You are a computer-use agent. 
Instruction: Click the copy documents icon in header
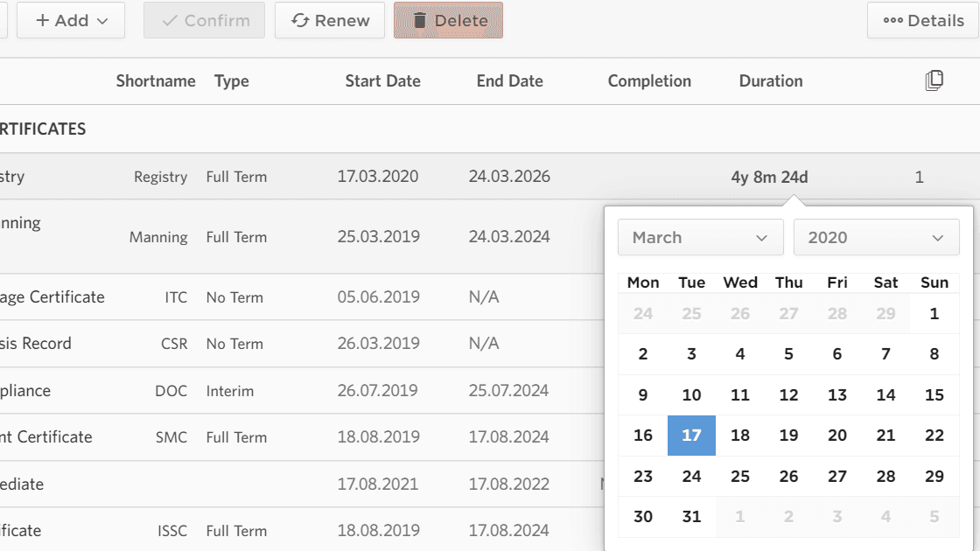click(934, 81)
